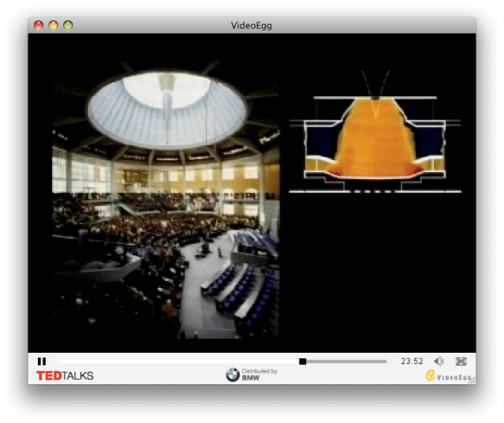Click the black scrubber handle on timeline
The height and width of the screenshot is (423, 504).
pos(303,361)
